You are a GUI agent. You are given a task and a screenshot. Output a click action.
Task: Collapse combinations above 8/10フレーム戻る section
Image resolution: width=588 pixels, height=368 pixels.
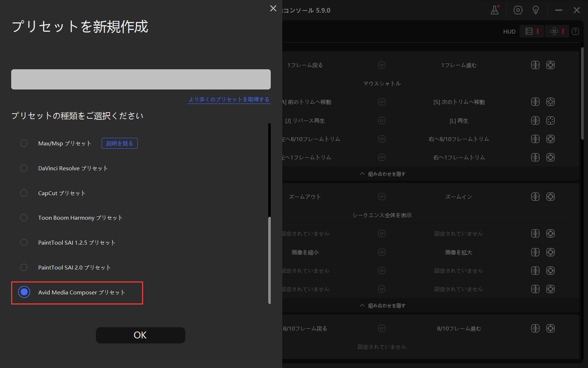382,306
